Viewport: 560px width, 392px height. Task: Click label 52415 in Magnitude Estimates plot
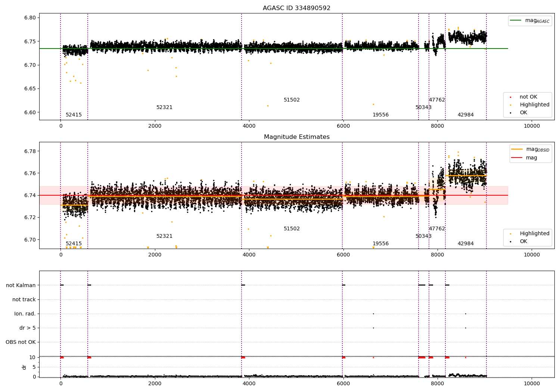[x=74, y=244]
